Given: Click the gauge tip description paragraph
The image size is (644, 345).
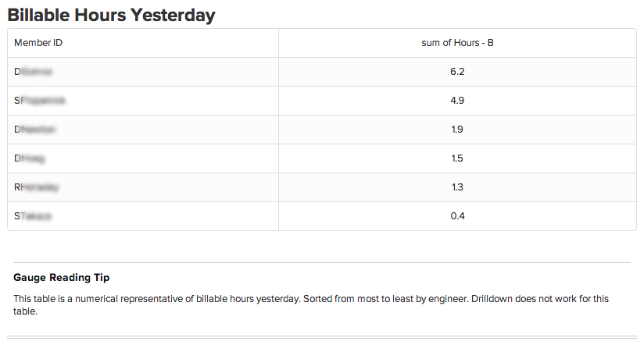Looking at the screenshot, I should [x=311, y=304].
